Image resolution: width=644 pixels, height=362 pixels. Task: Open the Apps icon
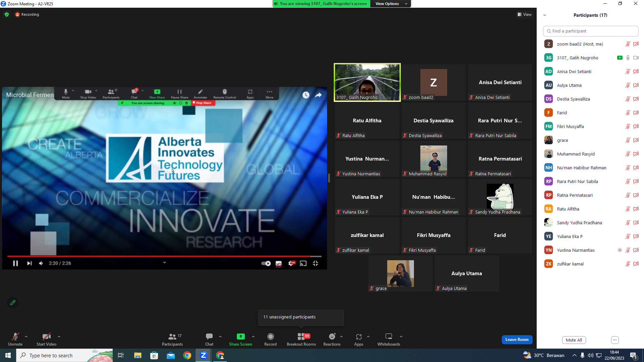[359, 337]
